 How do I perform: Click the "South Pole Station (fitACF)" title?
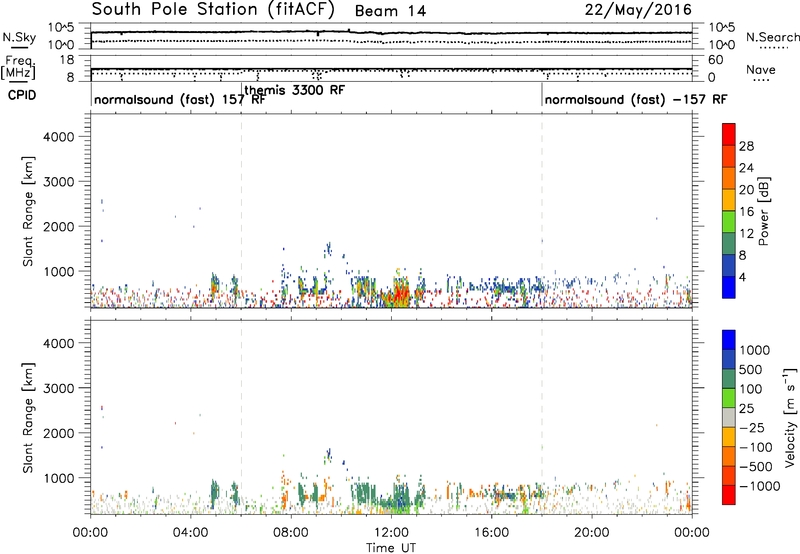click(x=213, y=10)
